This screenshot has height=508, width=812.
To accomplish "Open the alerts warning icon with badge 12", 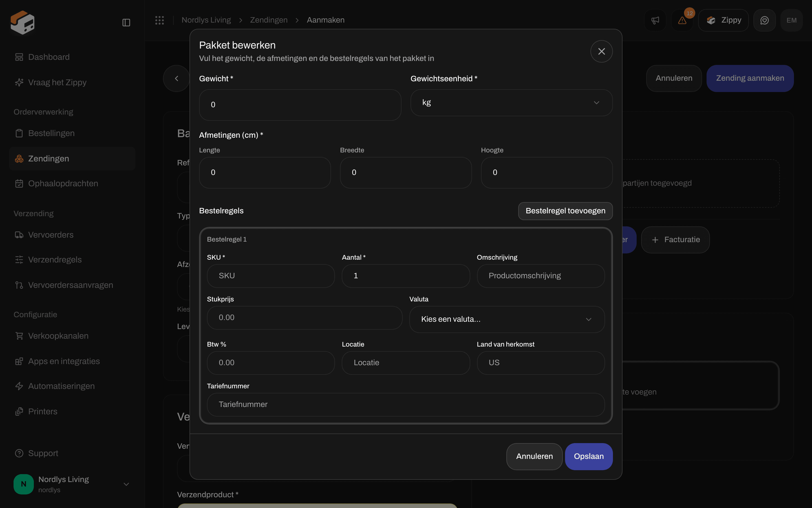I will pos(682,21).
